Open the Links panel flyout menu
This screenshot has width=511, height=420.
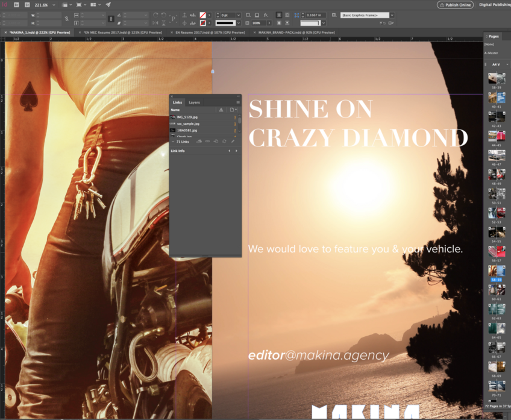(x=238, y=102)
